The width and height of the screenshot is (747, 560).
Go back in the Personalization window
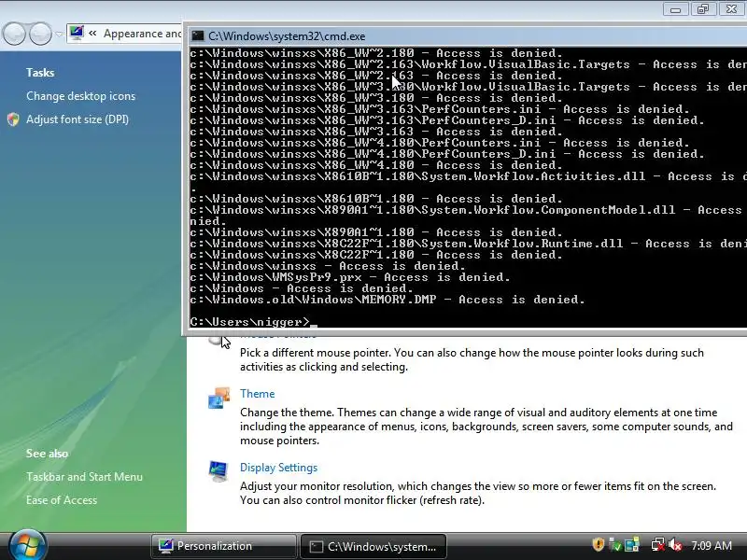[15, 35]
